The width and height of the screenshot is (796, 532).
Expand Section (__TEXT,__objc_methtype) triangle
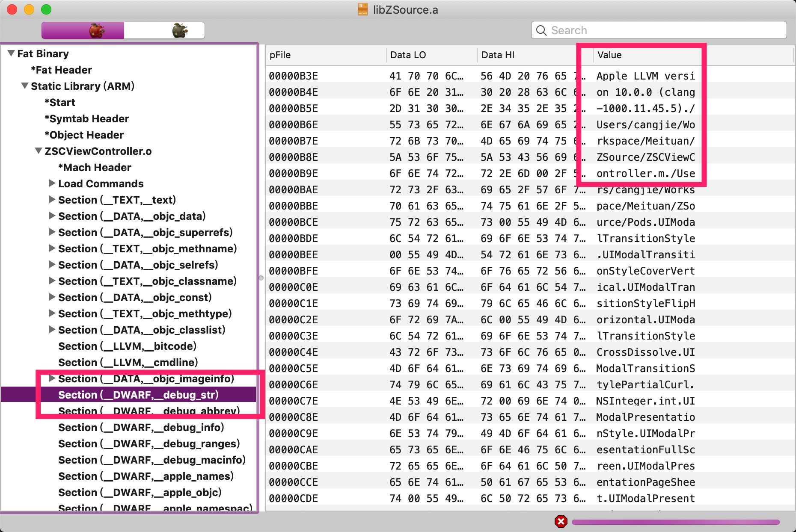tap(52, 313)
